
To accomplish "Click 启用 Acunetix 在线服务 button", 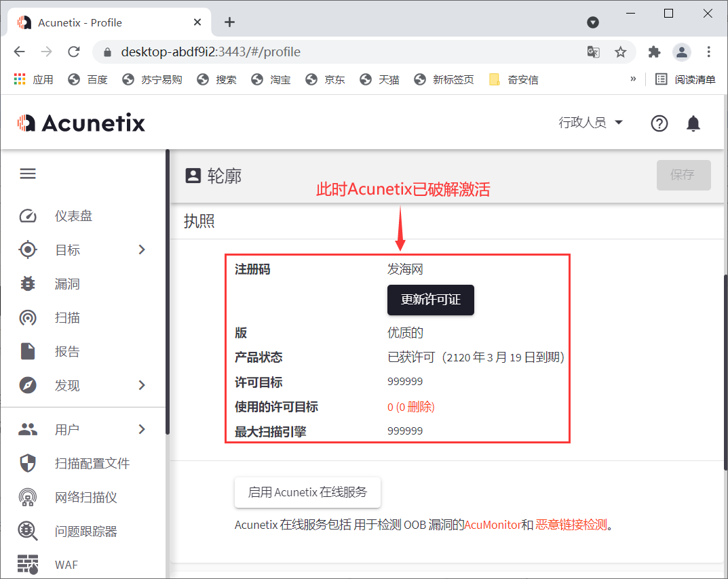I will pyautogui.click(x=307, y=492).
